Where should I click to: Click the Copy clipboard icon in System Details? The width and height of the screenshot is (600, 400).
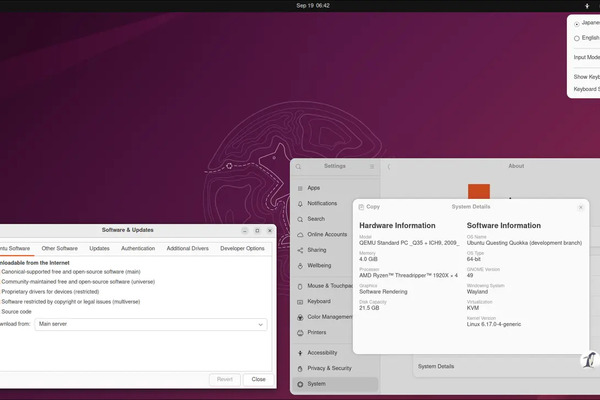(361, 207)
